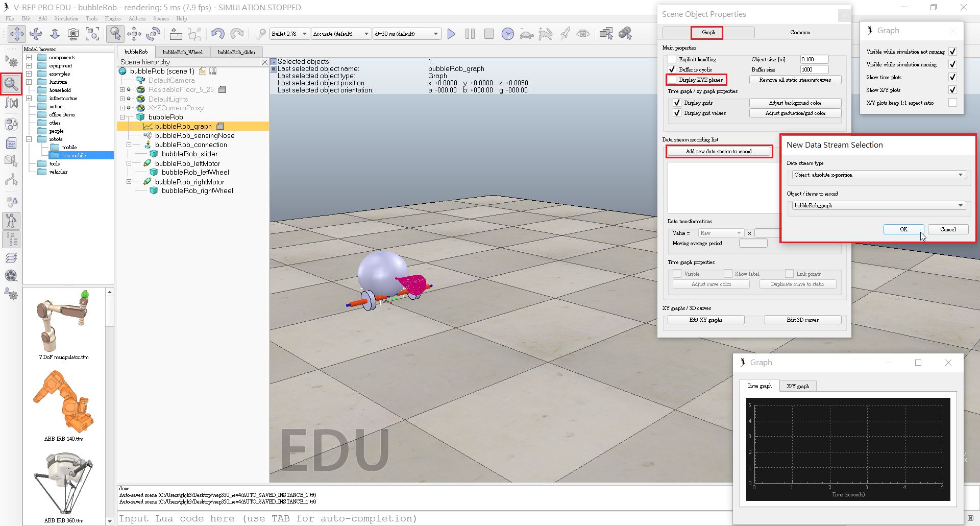Click Adjust graduation/grid color button
This screenshot has width=980, height=526.
click(795, 113)
